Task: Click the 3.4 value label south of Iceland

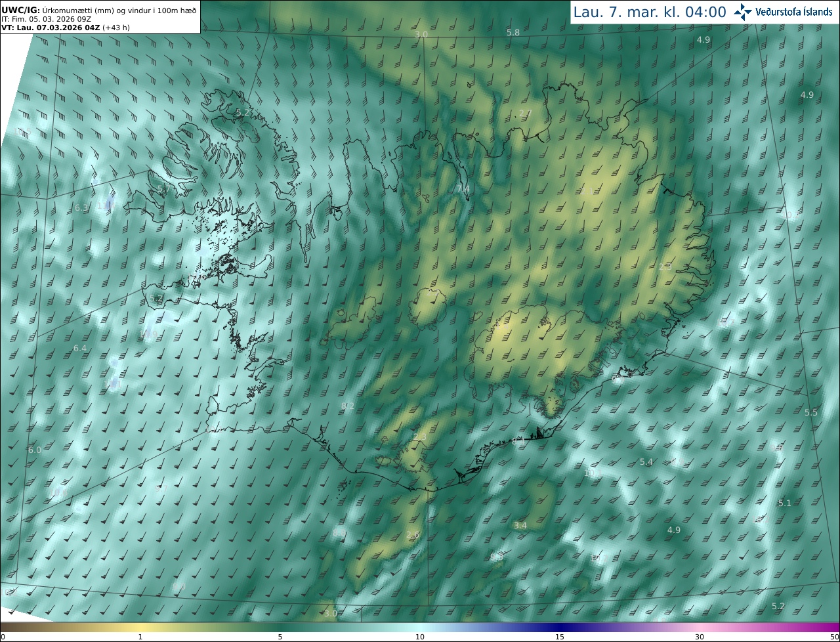Action: (x=520, y=526)
